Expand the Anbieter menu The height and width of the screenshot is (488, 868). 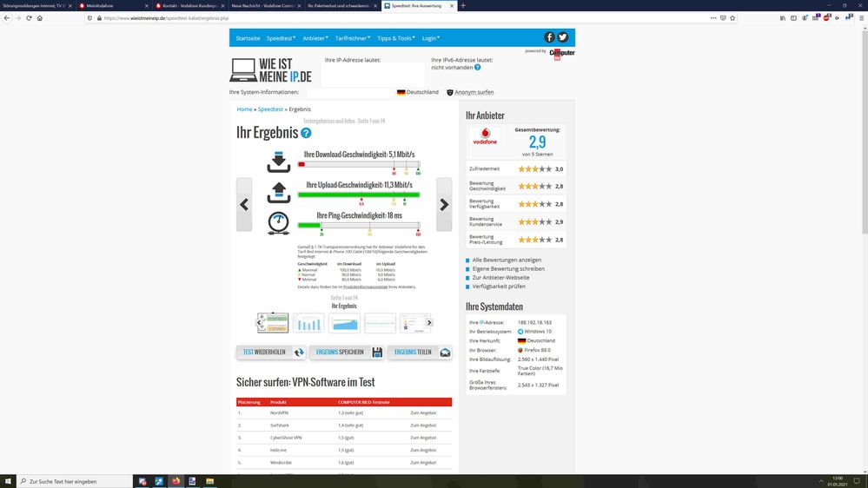pyautogui.click(x=315, y=38)
